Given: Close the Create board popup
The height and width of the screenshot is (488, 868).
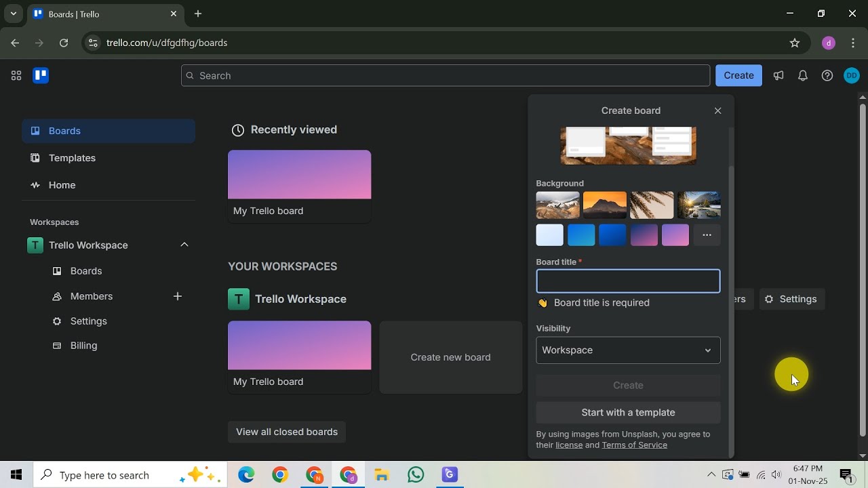Looking at the screenshot, I should [718, 110].
